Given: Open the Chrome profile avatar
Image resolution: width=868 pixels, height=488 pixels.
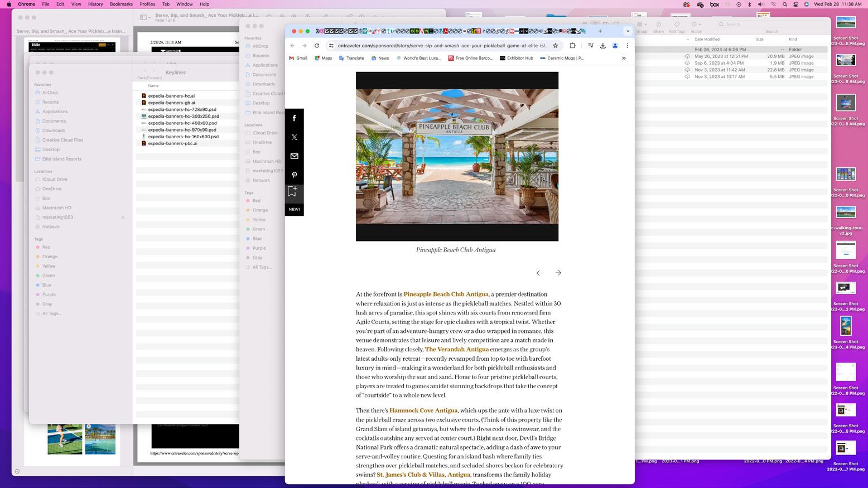Looking at the screenshot, I should (x=615, y=46).
